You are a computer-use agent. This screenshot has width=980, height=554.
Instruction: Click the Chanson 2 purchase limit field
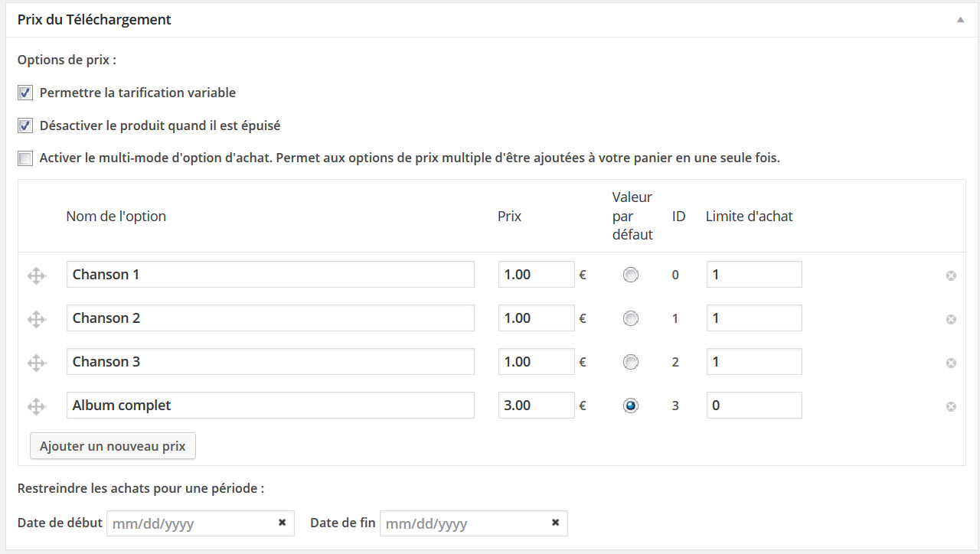click(x=754, y=318)
